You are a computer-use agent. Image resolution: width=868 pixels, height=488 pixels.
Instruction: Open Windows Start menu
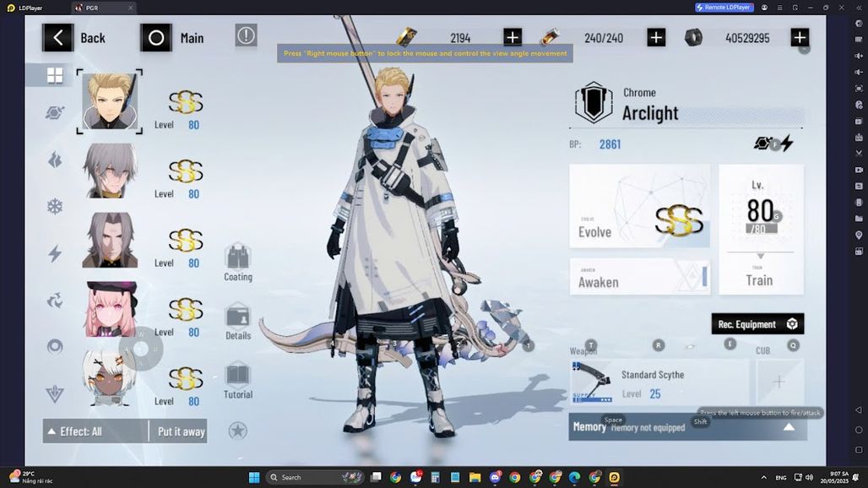click(x=254, y=477)
